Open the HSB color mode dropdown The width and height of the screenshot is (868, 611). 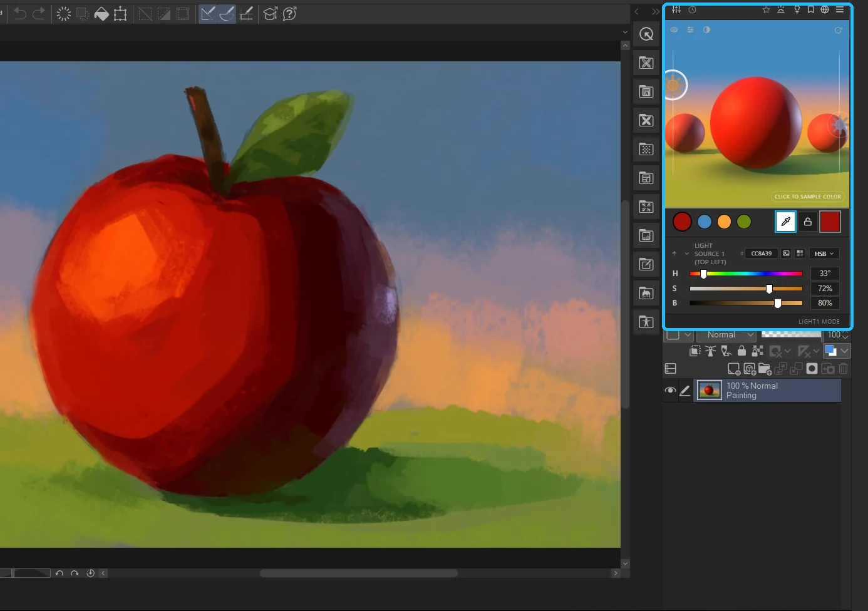click(824, 254)
